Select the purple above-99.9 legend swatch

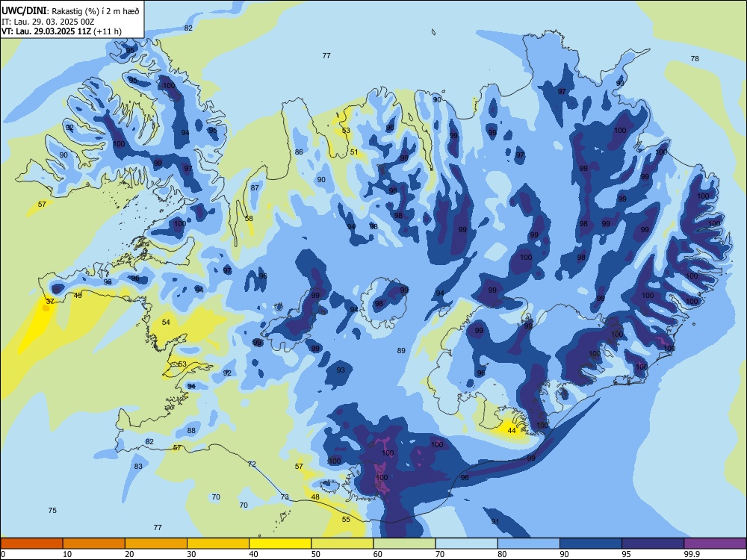(715, 544)
